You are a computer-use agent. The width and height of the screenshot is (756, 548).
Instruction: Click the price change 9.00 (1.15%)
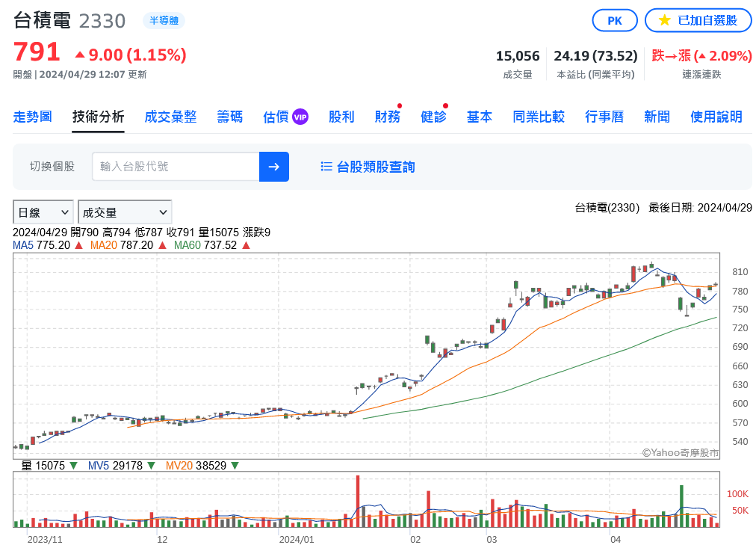click(x=131, y=55)
